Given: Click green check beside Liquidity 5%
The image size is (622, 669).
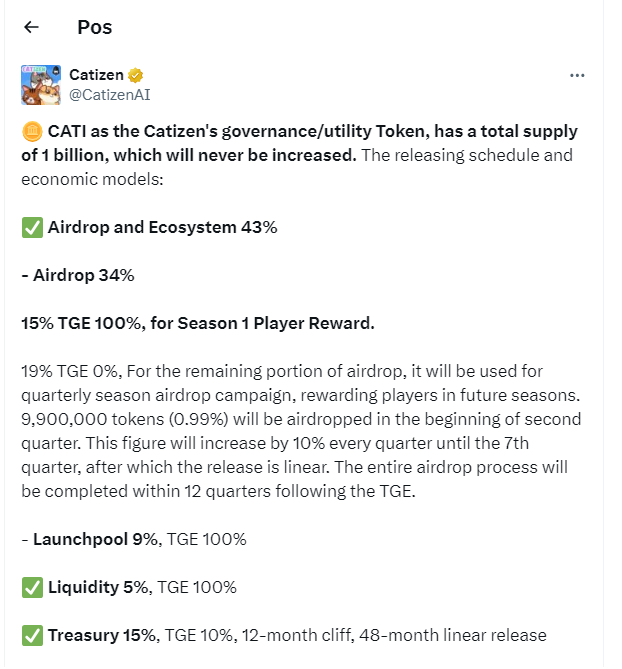Looking at the screenshot, I should [31, 587].
